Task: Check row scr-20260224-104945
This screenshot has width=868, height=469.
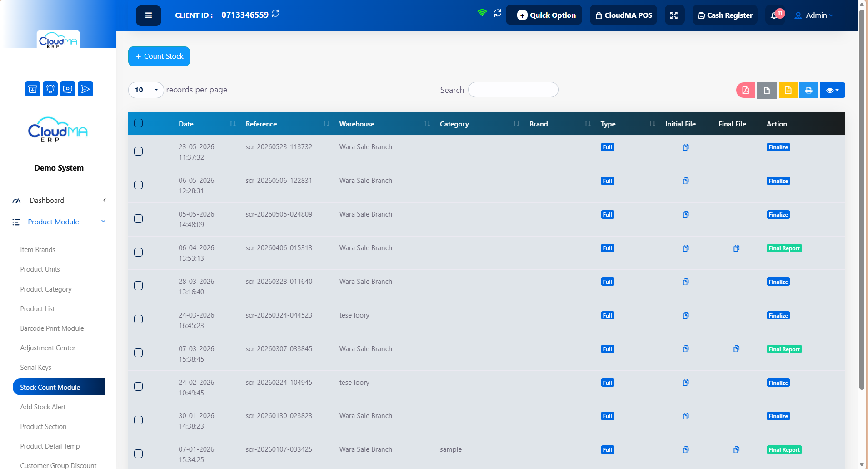Action: point(139,387)
